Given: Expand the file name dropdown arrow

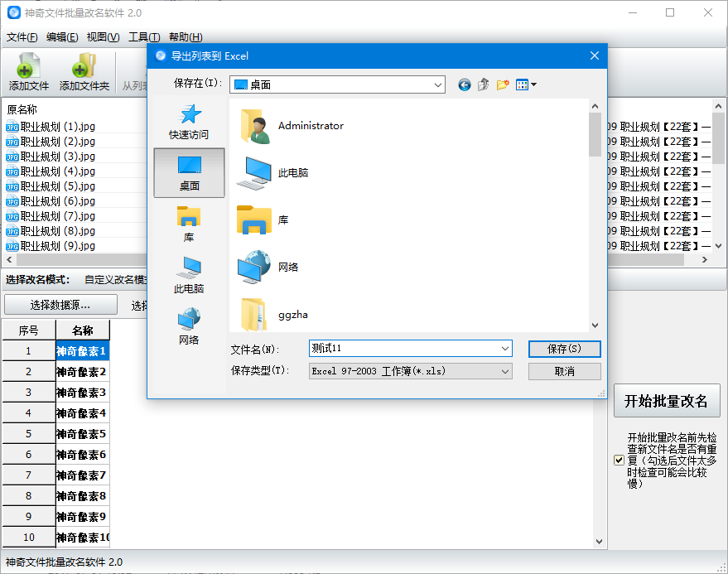Looking at the screenshot, I should click(505, 349).
